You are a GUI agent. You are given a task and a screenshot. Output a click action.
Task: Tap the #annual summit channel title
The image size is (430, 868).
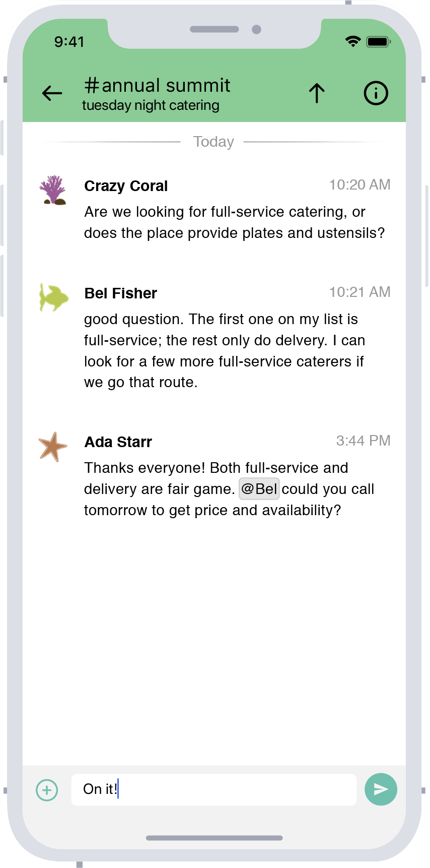click(157, 86)
